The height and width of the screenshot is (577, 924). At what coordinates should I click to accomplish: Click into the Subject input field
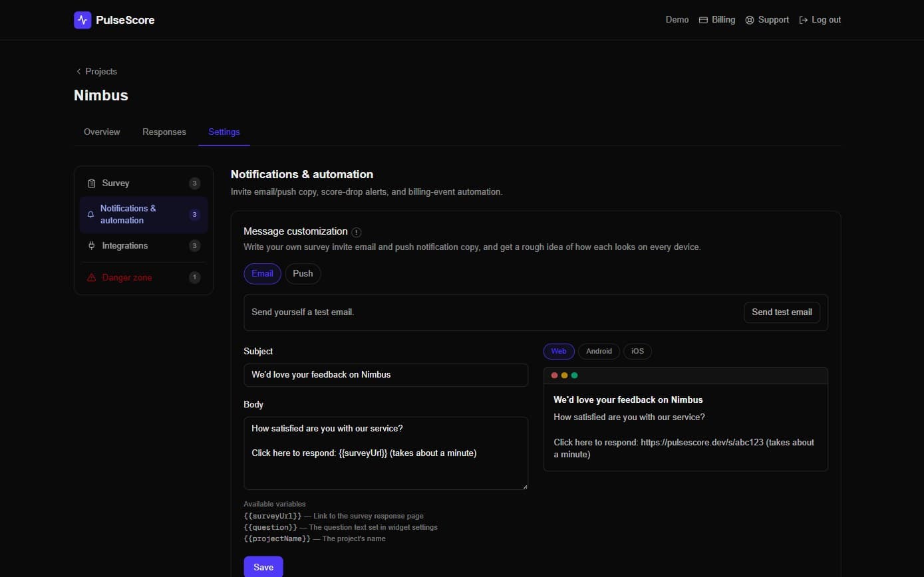(386, 375)
